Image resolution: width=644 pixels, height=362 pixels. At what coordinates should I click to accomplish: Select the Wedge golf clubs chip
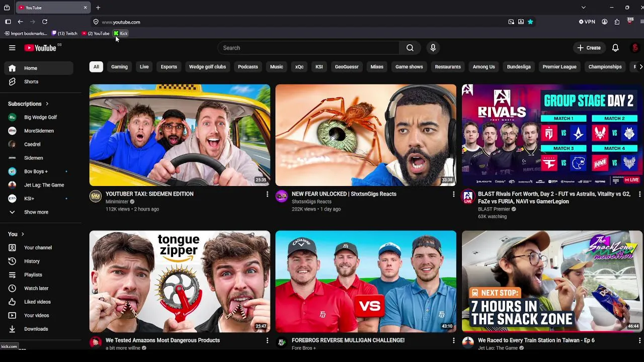click(207, 66)
